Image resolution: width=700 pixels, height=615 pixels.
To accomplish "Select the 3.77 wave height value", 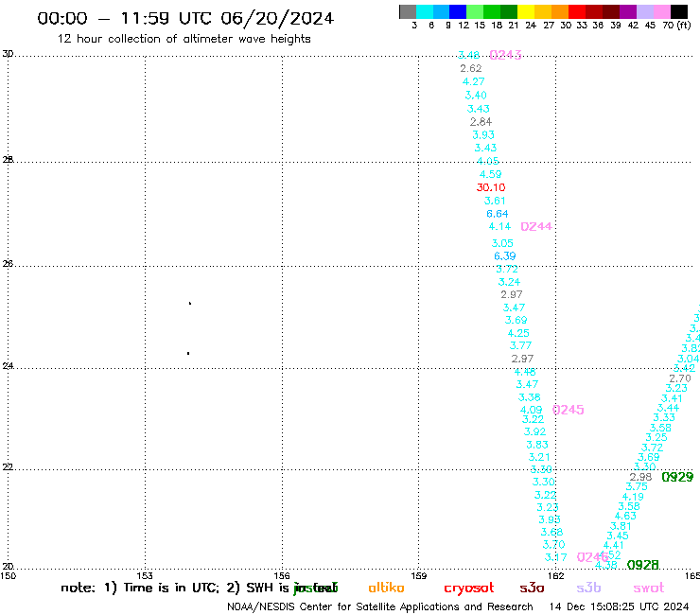I will coord(520,345).
